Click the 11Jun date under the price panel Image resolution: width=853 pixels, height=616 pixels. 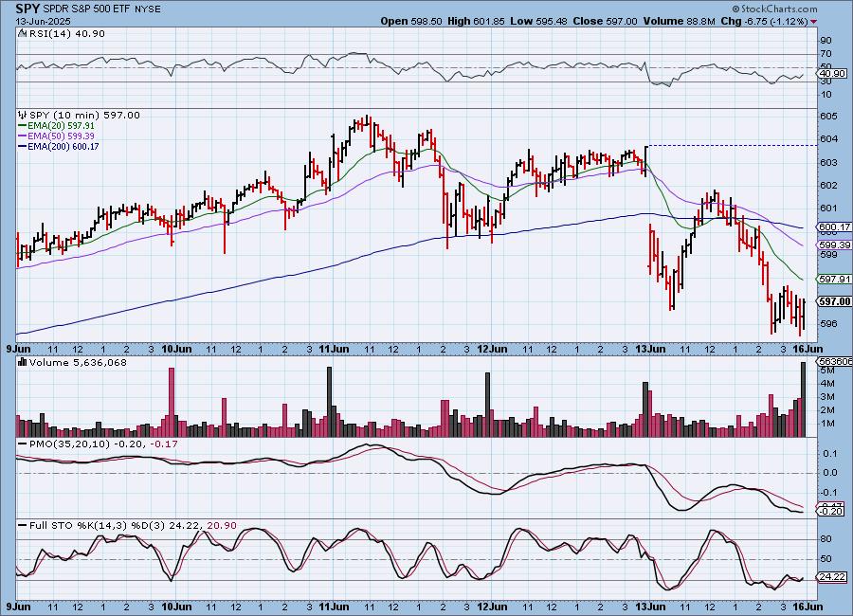point(334,349)
